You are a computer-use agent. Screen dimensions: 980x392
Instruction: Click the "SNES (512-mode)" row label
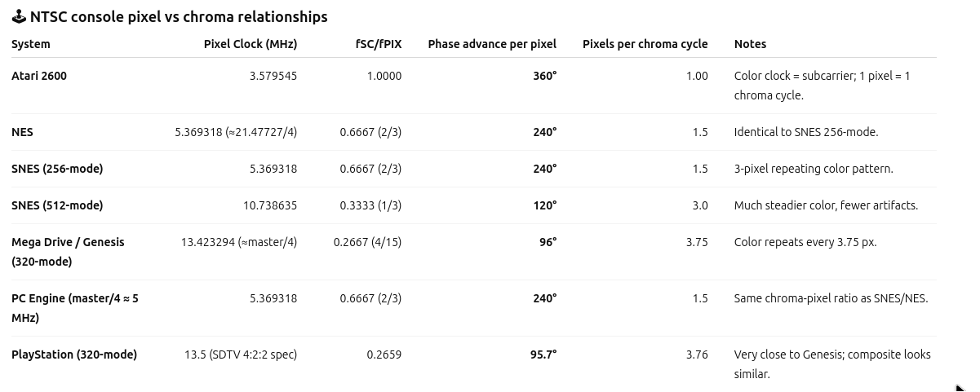(57, 205)
